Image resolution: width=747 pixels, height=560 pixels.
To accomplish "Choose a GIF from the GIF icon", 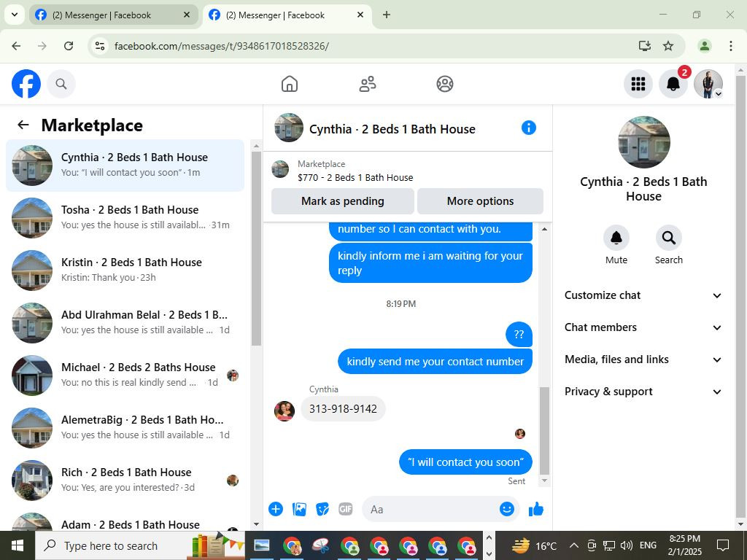I will (345, 509).
